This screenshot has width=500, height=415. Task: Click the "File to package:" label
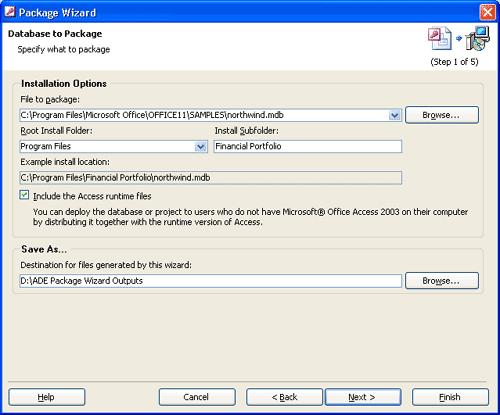[50, 99]
